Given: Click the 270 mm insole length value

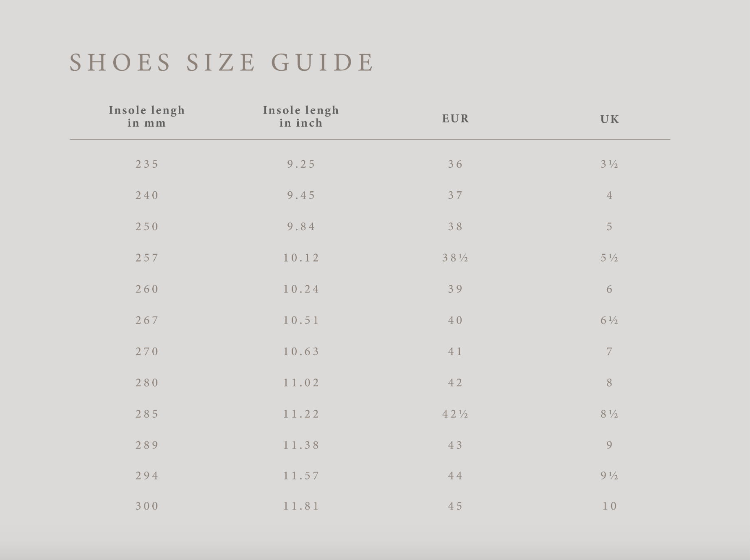Looking at the screenshot, I should point(147,352).
